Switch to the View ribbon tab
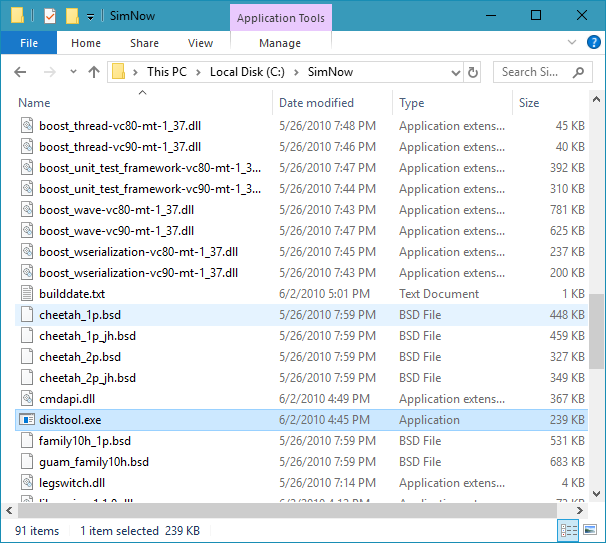This screenshot has height=543, width=606. (200, 43)
